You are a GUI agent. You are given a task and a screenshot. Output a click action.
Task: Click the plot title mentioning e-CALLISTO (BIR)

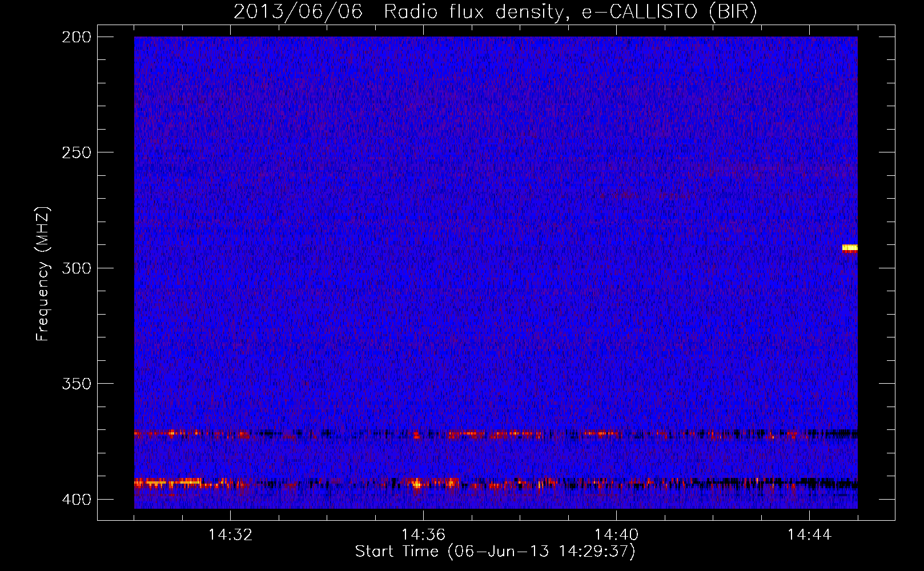(496, 11)
